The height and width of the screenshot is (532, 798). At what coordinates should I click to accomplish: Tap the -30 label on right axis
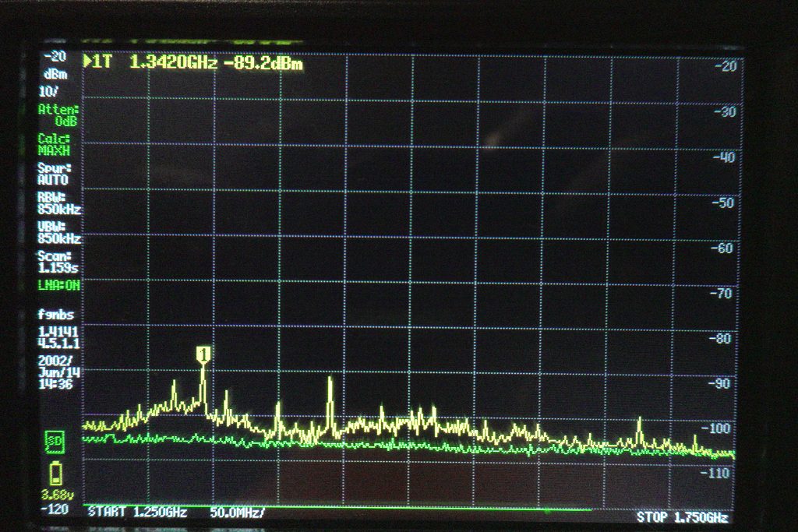pos(726,111)
